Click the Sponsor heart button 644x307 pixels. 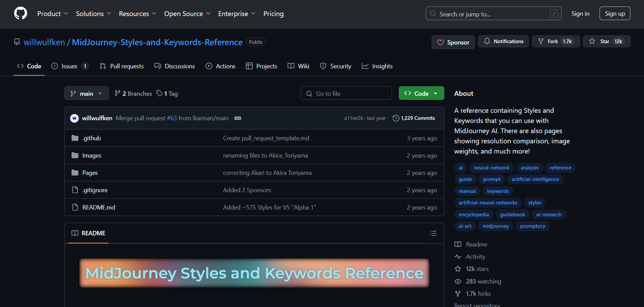point(453,42)
